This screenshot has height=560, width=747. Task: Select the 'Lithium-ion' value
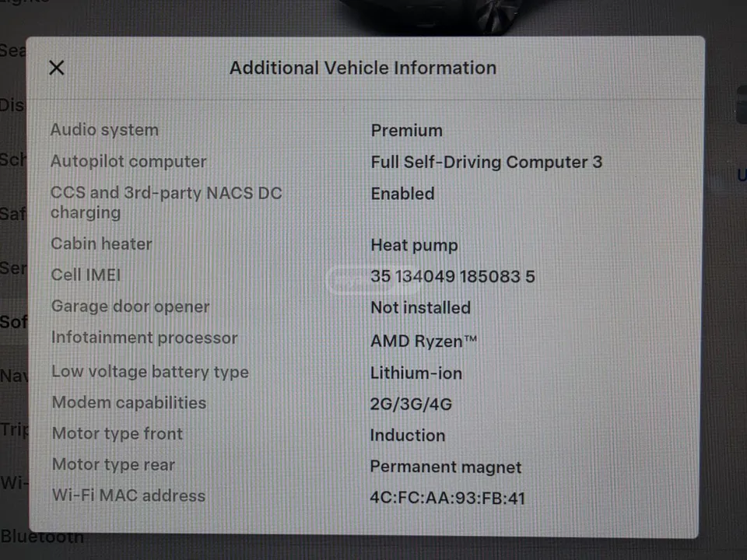click(x=416, y=373)
